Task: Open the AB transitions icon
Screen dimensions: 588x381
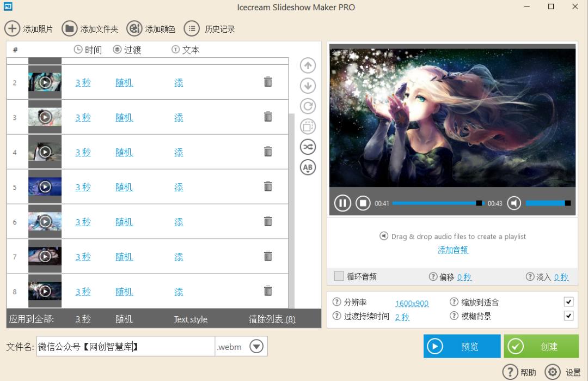Action: [307, 167]
